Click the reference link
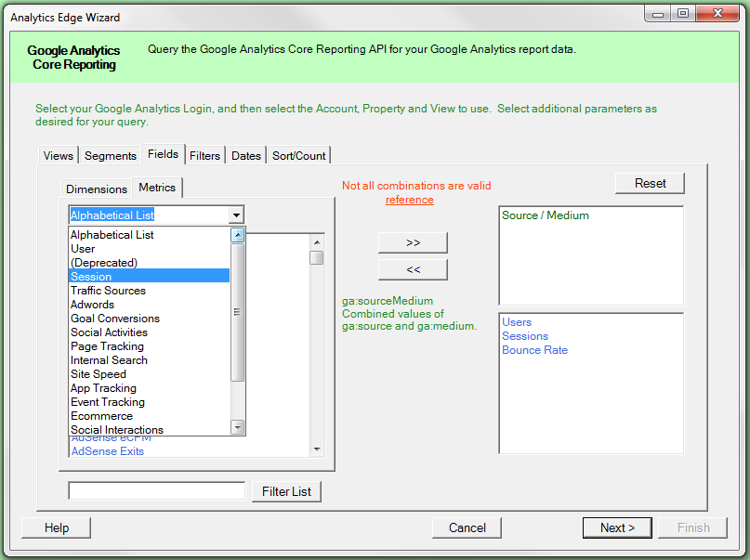 [x=409, y=200]
